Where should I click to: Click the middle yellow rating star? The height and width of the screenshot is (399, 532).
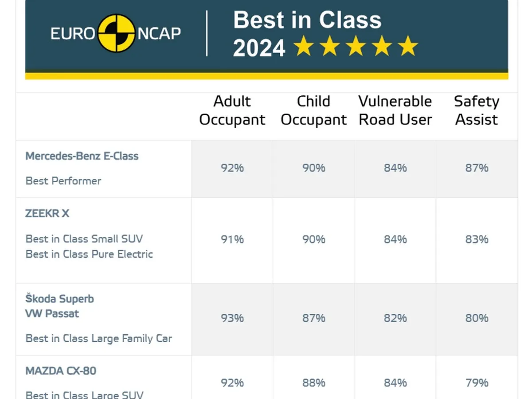point(356,47)
